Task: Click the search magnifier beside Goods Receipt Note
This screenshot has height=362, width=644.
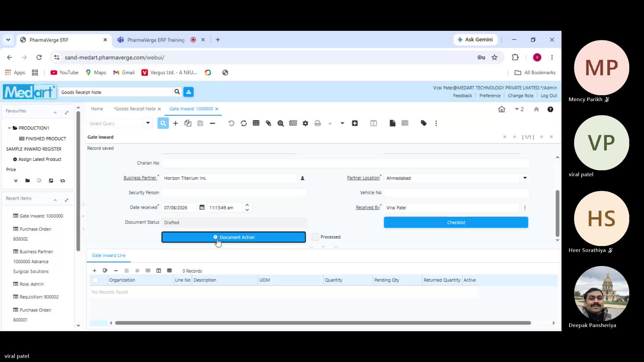Action: [177, 92]
